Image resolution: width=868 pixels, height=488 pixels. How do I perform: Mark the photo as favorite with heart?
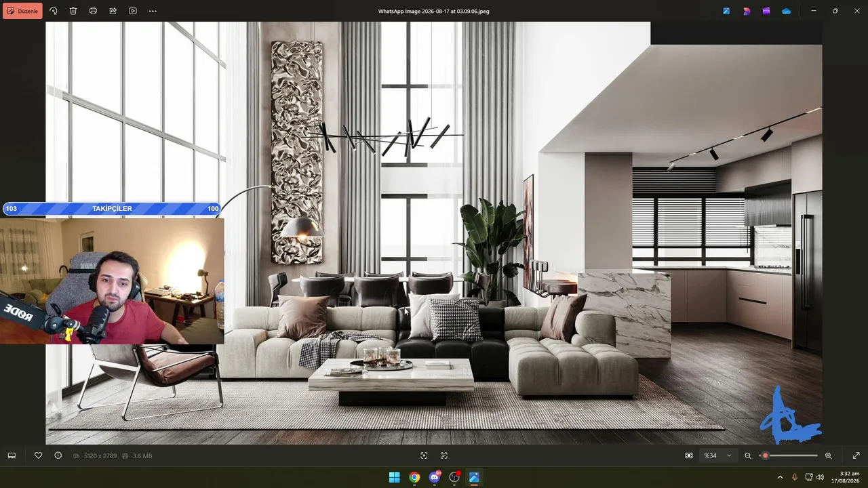[38, 455]
